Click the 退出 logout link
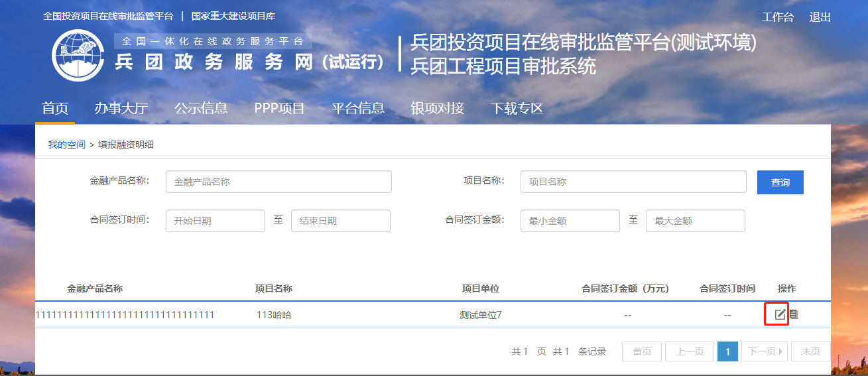 [x=820, y=17]
